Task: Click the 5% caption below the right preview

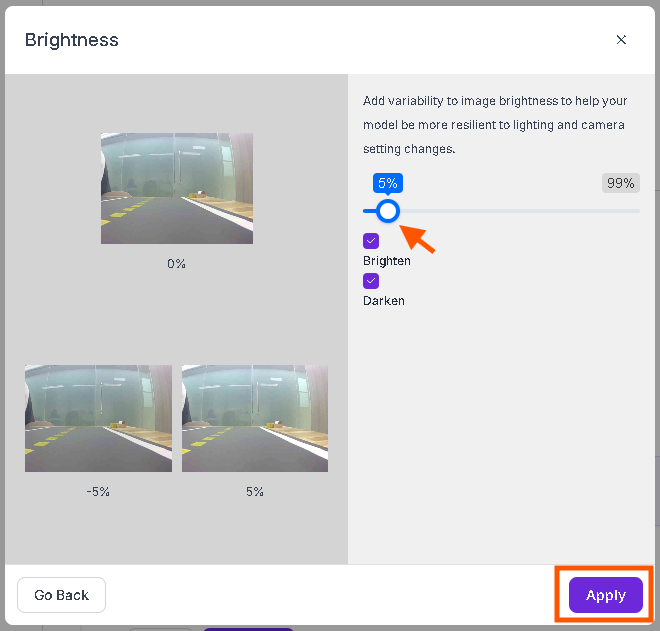Action: [x=255, y=491]
